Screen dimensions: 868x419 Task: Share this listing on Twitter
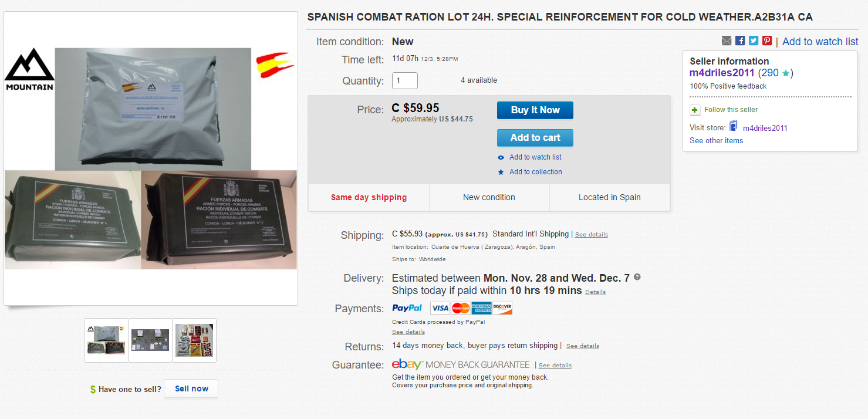point(754,40)
